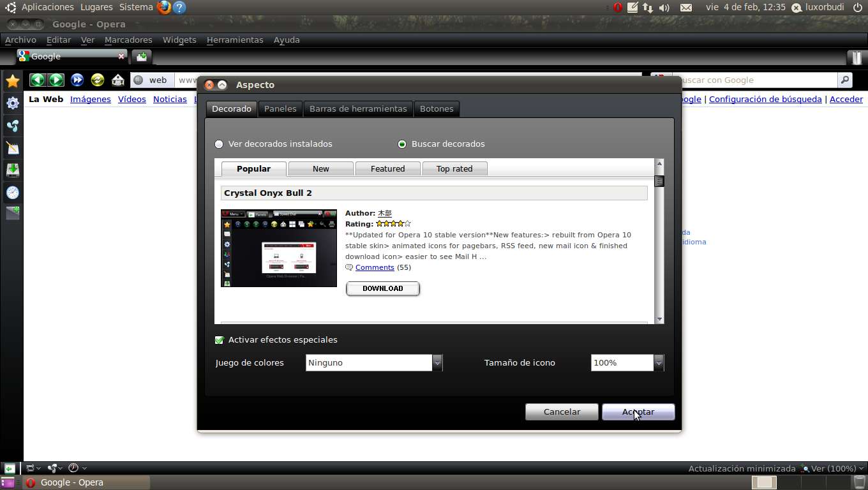Click the DOWNLOAD button for Crystal Onyx Bull 2

pyautogui.click(x=383, y=288)
